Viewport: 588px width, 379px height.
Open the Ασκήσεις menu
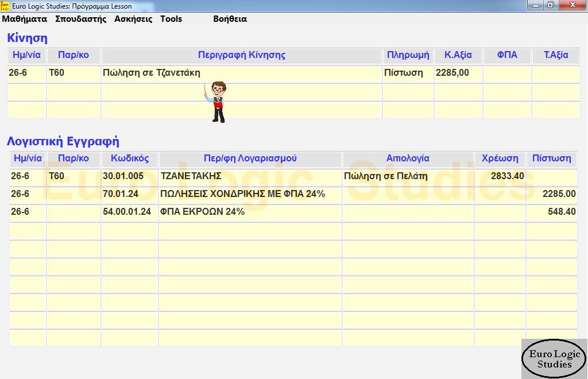[133, 19]
